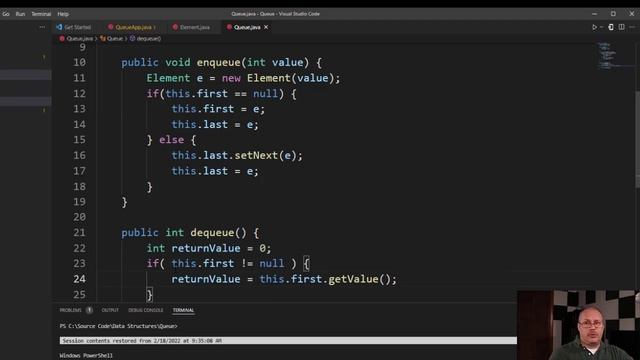640x360 pixels.
Task: Open the Help menu
Action: pos(63,14)
